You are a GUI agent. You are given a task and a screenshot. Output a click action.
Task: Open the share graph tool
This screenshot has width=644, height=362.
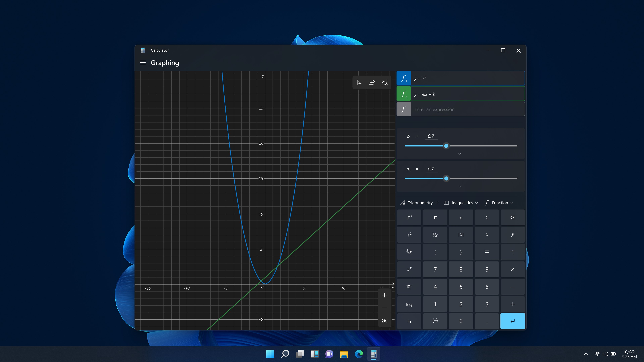click(x=372, y=82)
